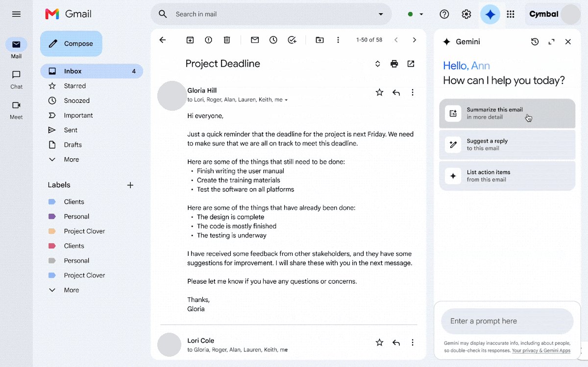Create a new label with plus icon
The height and width of the screenshot is (367, 588).
[x=130, y=185]
